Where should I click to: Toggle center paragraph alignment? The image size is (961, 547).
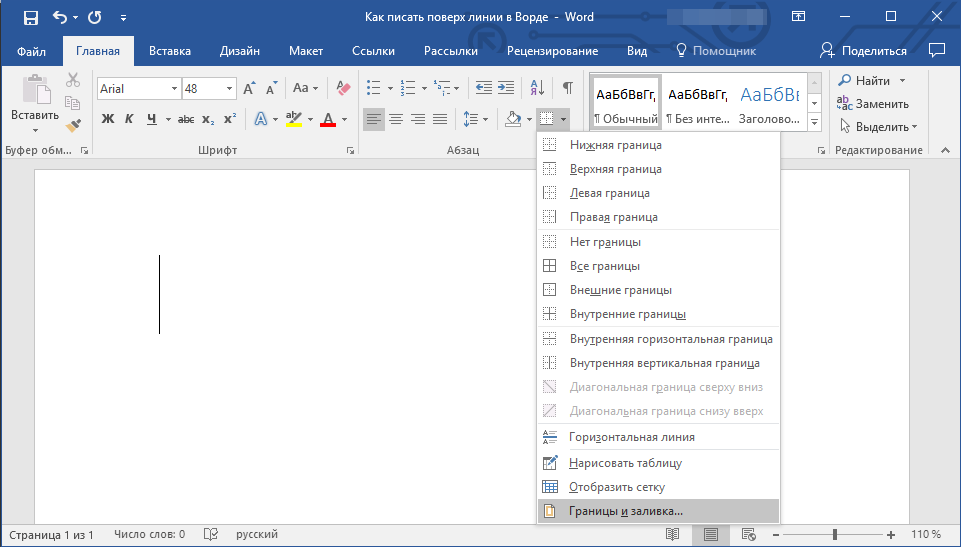396,120
